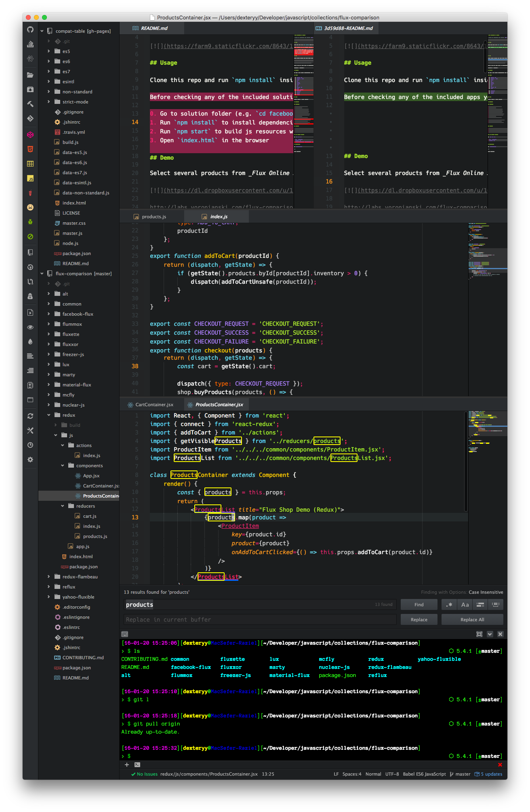Expand the yahoo-fluxible folder
The width and height of the screenshot is (530, 812).
(x=48, y=597)
